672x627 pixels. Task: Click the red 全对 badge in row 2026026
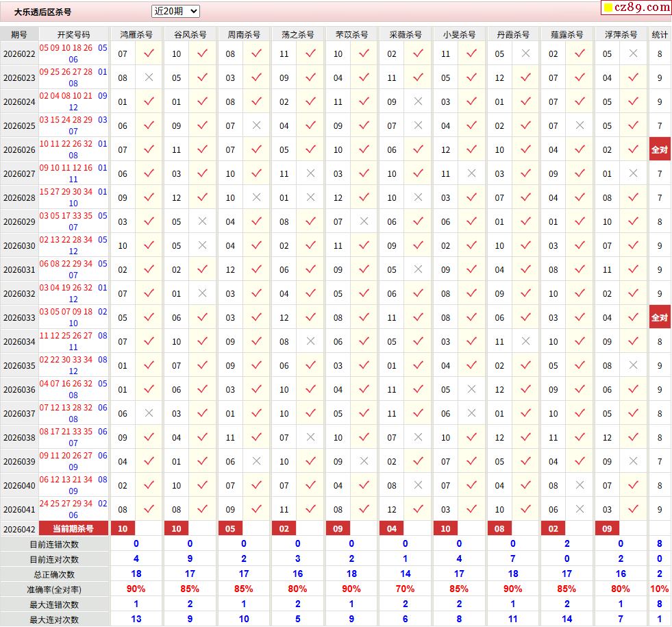[x=659, y=150]
